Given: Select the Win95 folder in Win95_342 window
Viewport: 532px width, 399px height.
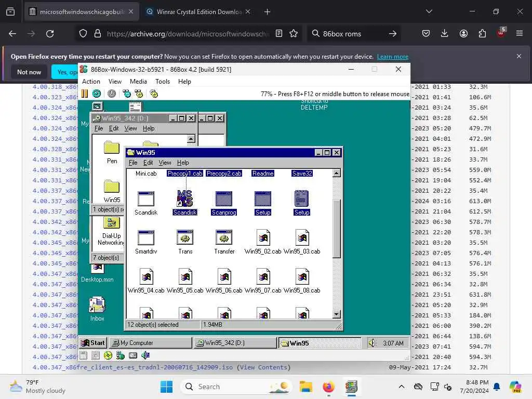Looking at the screenshot, I should pyautogui.click(x=112, y=191).
